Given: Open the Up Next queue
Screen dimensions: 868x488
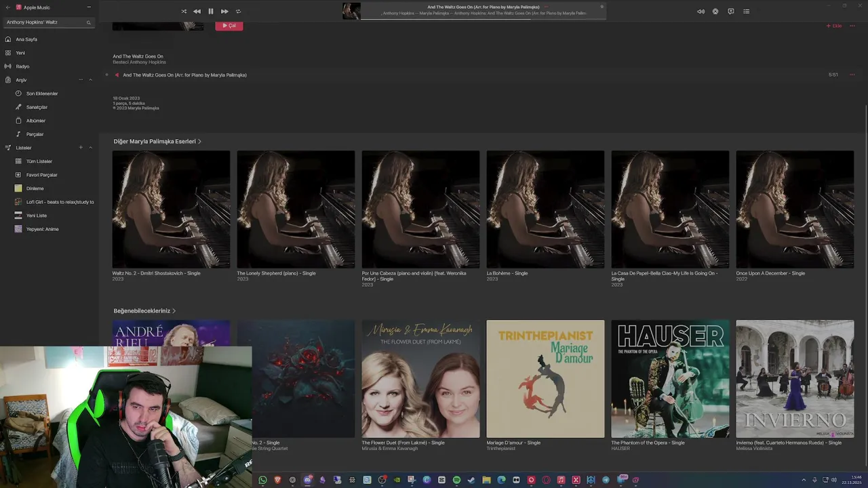Looking at the screenshot, I should [x=747, y=12].
